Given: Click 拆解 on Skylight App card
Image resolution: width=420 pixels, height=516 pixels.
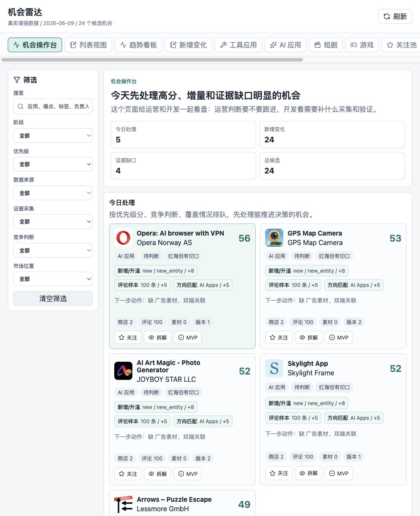Looking at the screenshot, I should [x=308, y=473].
